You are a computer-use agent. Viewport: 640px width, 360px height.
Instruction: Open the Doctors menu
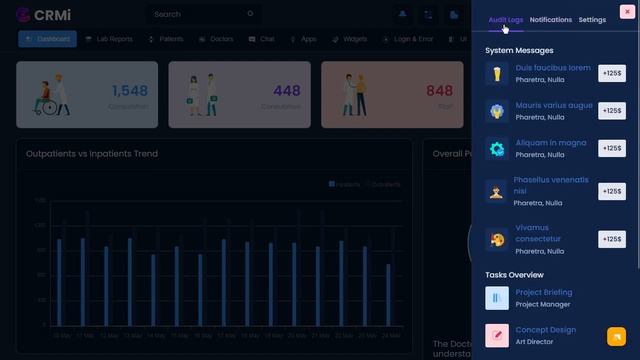pyautogui.click(x=216, y=39)
